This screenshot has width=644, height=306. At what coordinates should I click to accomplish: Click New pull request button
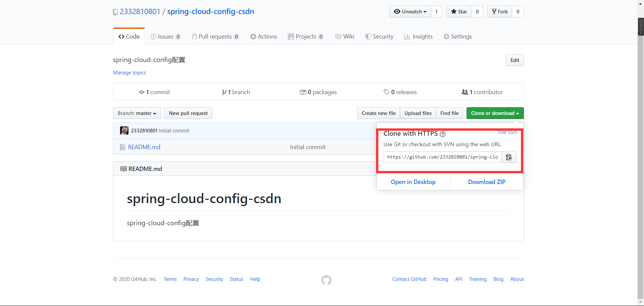tap(188, 113)
